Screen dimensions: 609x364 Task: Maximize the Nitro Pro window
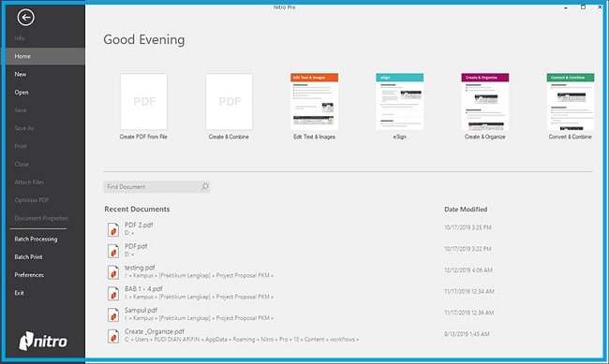tap(583, 7)
